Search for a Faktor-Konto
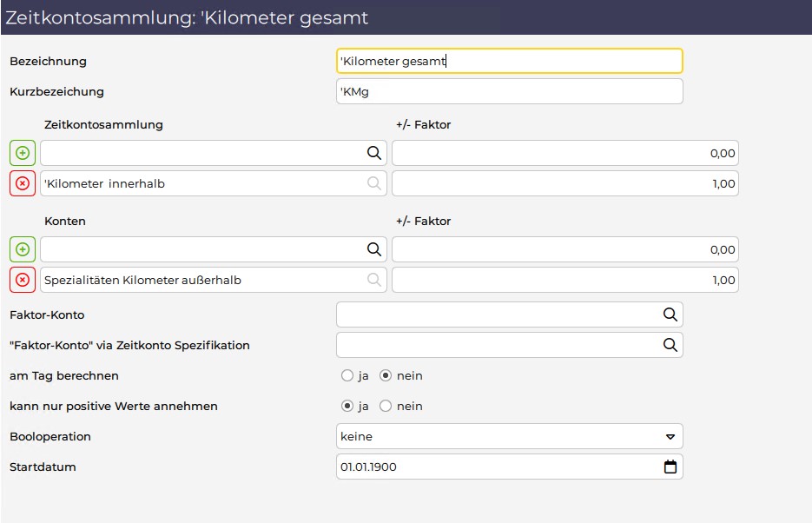 pos(670,314)
